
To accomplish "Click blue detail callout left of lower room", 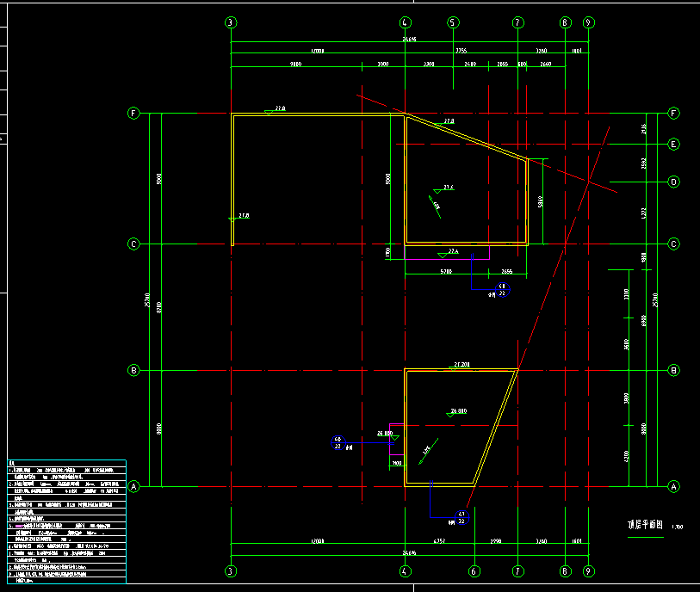I will (x=338, y=442).
